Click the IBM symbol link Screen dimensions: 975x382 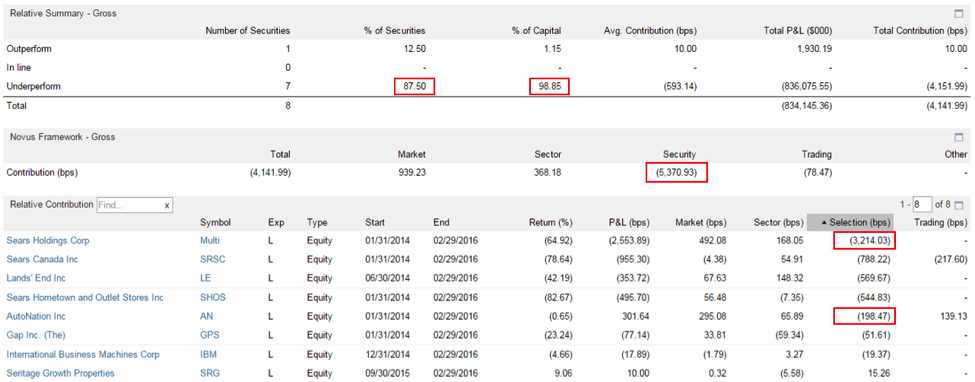(208, 355)
